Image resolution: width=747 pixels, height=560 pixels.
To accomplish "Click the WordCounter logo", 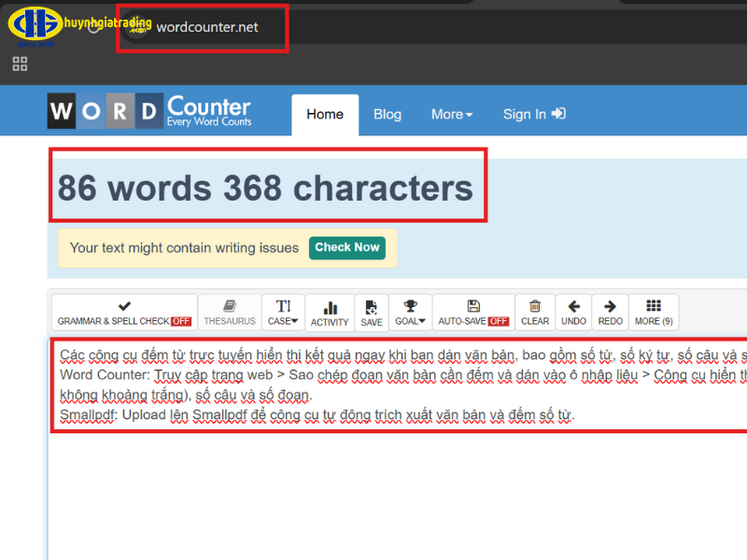I will tap(149, 111).
